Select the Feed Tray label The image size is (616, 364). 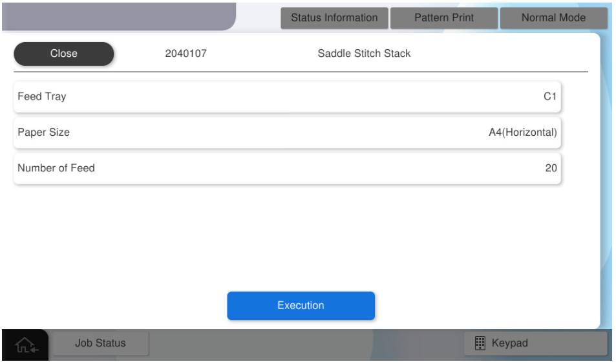[42, 97]
